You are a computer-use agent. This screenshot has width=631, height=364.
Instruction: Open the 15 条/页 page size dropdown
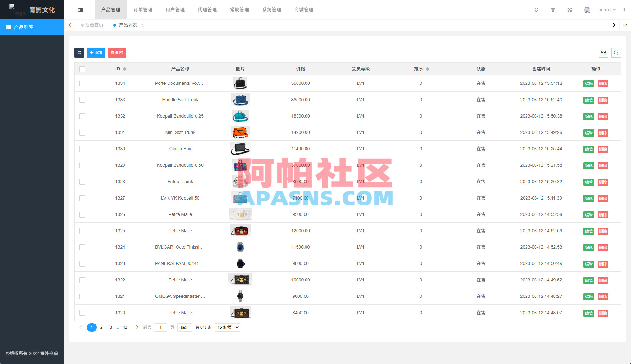[x=227, y=327]
